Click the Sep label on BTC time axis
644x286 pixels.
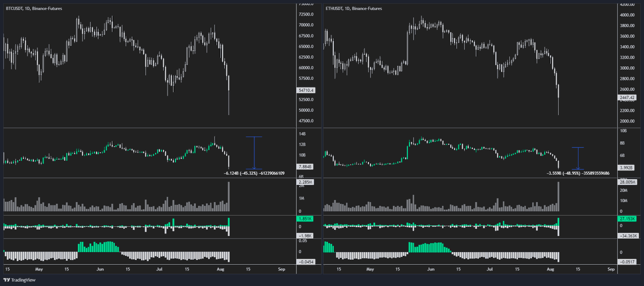click(281, 268)
